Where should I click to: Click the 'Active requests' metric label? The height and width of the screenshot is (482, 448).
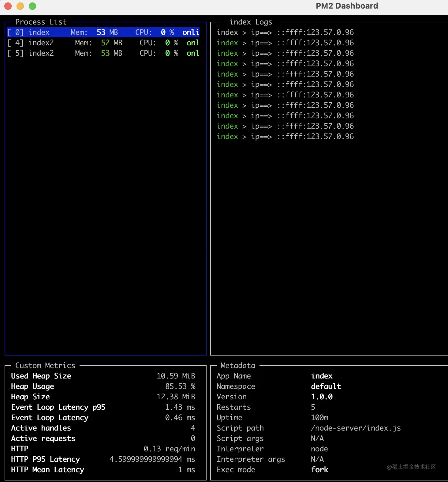tap(43, 439)
